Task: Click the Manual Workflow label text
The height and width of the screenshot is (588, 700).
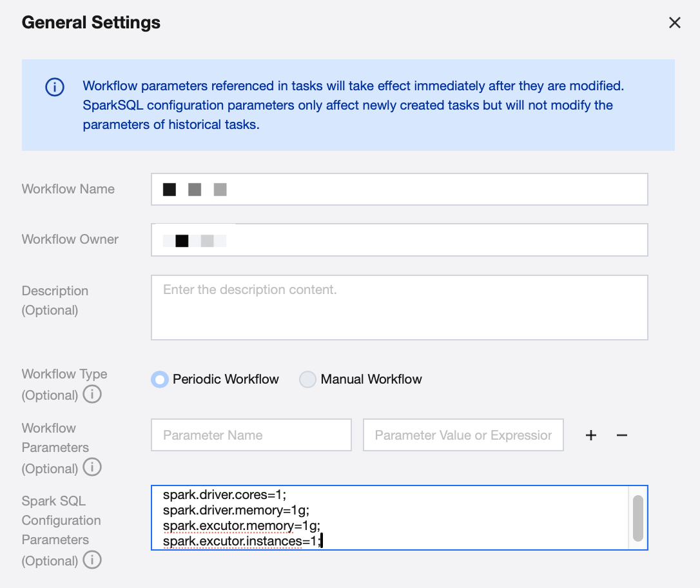Action: click(x=371, y=379)
